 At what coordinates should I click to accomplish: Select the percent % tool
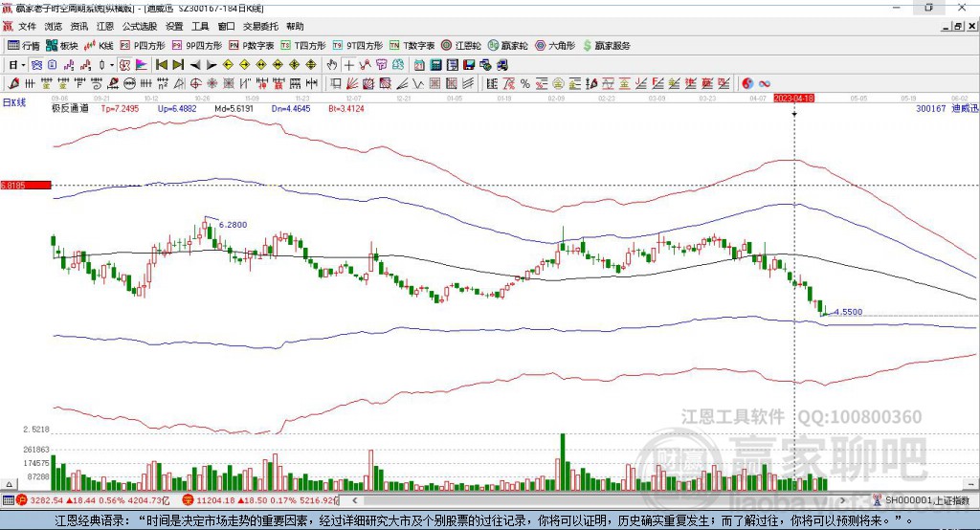(x=525, y=83)
